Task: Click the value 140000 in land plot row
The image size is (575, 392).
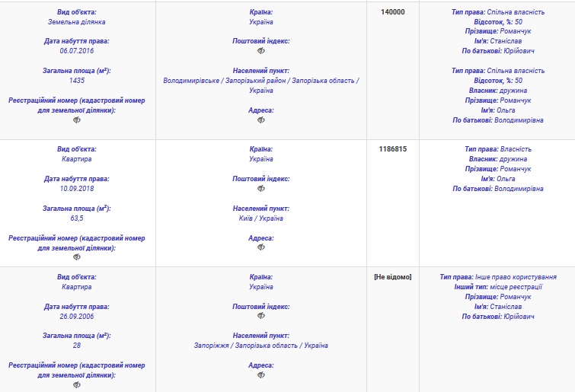Action: [392, 12]
